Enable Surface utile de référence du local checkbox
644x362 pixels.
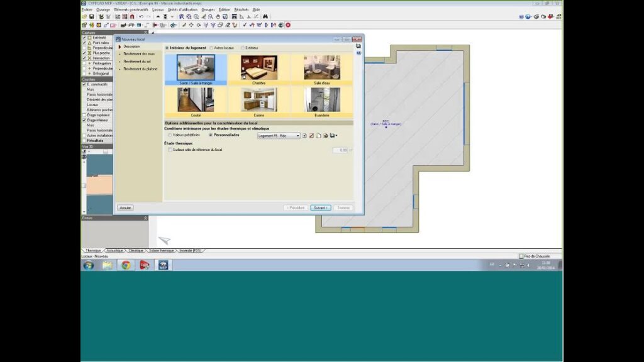click(170, 150)
